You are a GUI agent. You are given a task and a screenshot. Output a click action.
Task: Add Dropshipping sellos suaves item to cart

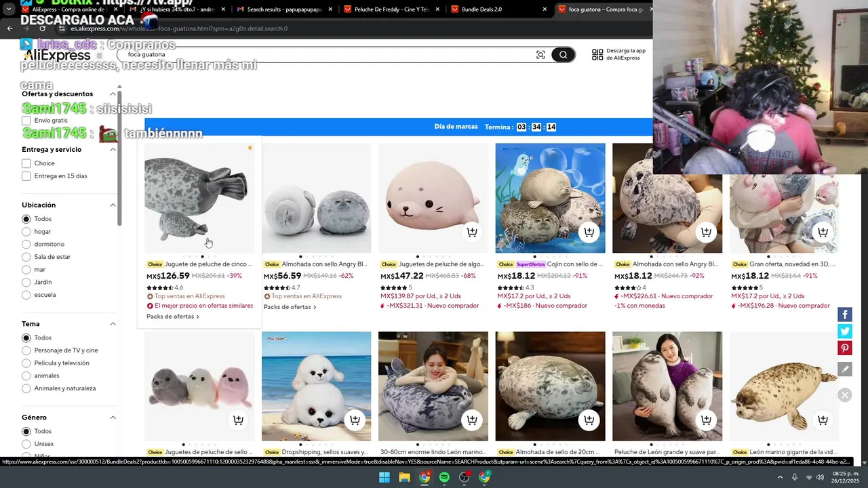(x=355, y=420)
